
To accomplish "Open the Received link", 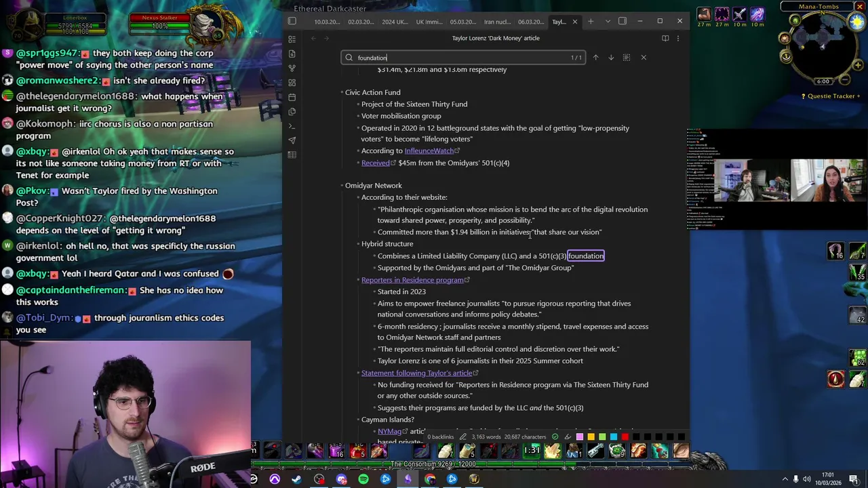I will pyautogui.click(x=376, y=163).
